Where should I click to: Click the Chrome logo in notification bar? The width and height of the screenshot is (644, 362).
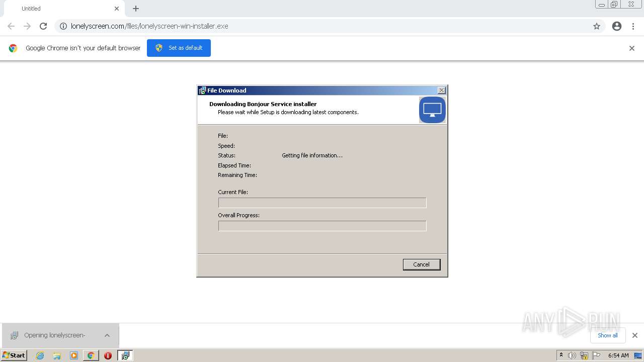pos(13,48)
